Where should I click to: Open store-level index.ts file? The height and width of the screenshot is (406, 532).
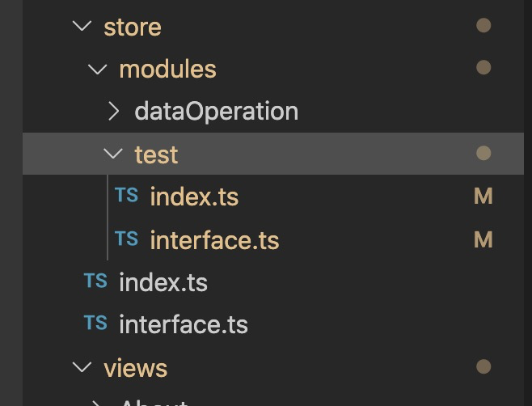coord(163,282)
